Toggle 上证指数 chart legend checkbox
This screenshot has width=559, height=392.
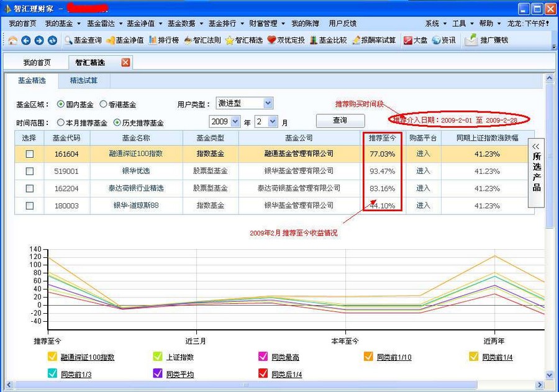click(x=158, y=357)
